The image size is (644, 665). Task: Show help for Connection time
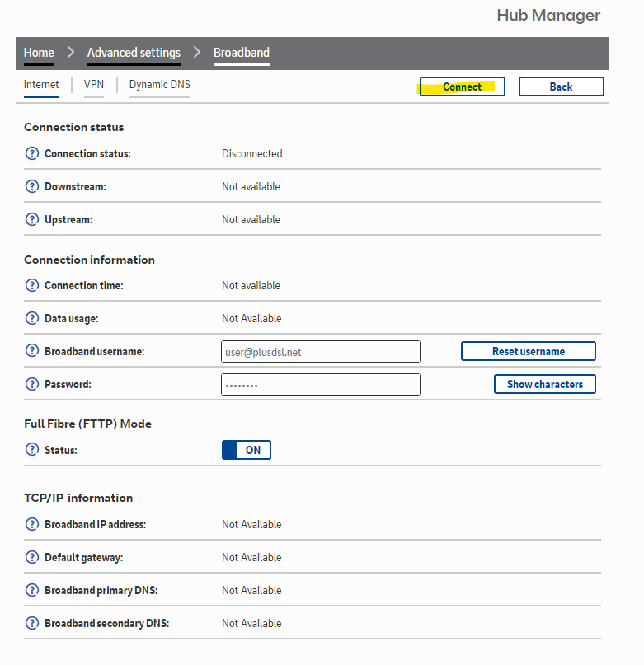coord(32,285)
